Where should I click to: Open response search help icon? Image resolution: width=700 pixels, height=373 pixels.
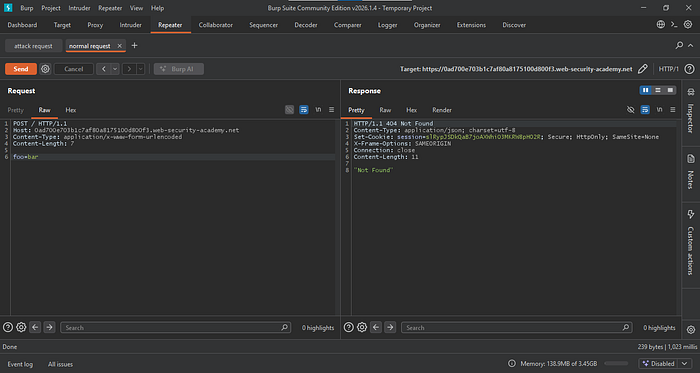[x=349, y=327]
